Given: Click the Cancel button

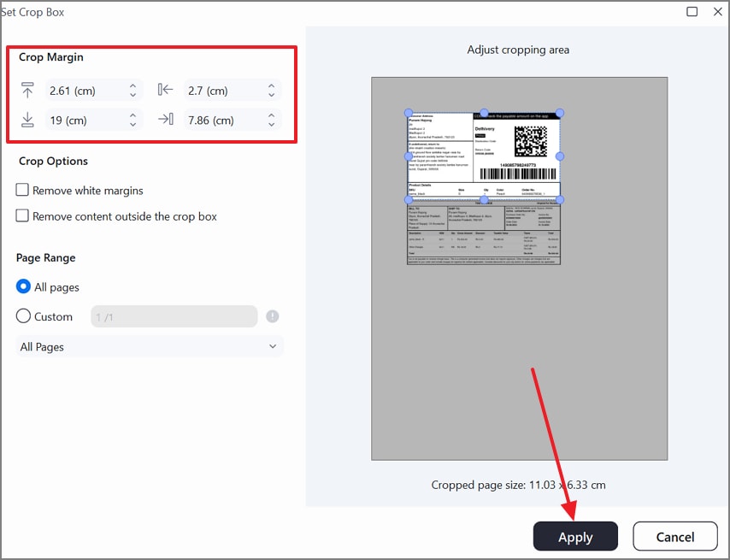Looking at the screenshot, I should [675, 536].
